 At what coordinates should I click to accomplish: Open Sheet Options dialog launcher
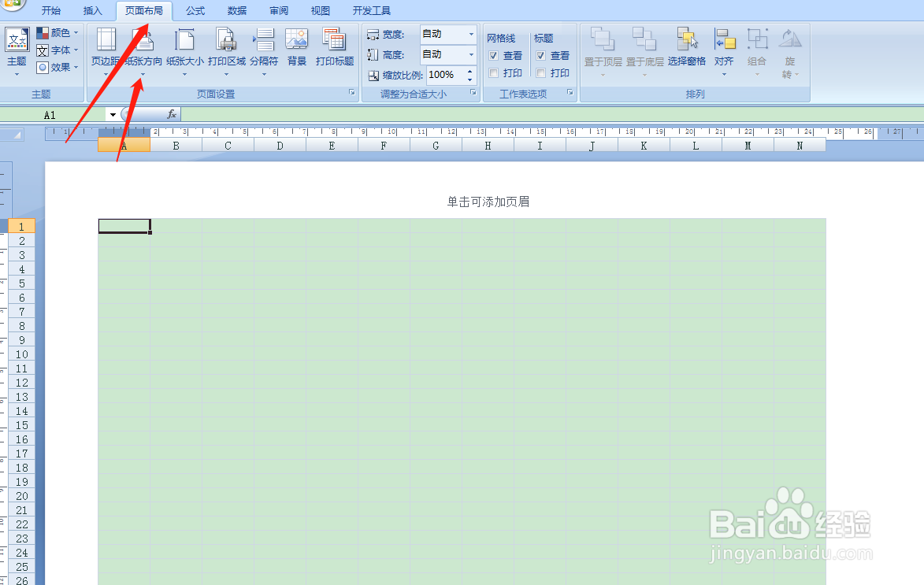[x=570, y=92]
